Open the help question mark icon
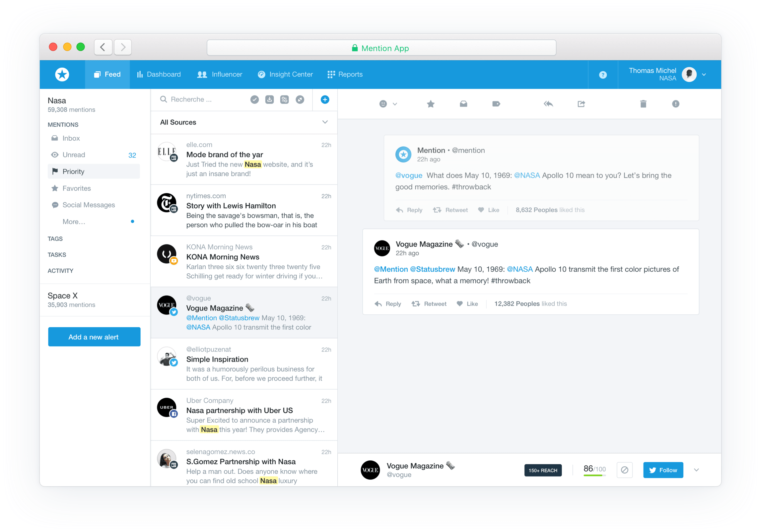The width and height of the screenshot is (761, 532). [x=602, y=75]
